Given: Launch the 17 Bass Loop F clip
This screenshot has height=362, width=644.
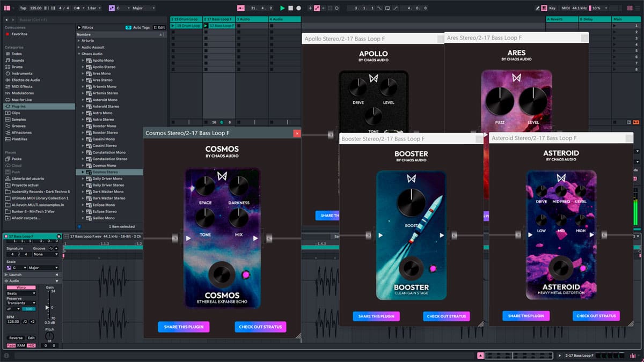Looking at the screenshot, I should 206,26.
